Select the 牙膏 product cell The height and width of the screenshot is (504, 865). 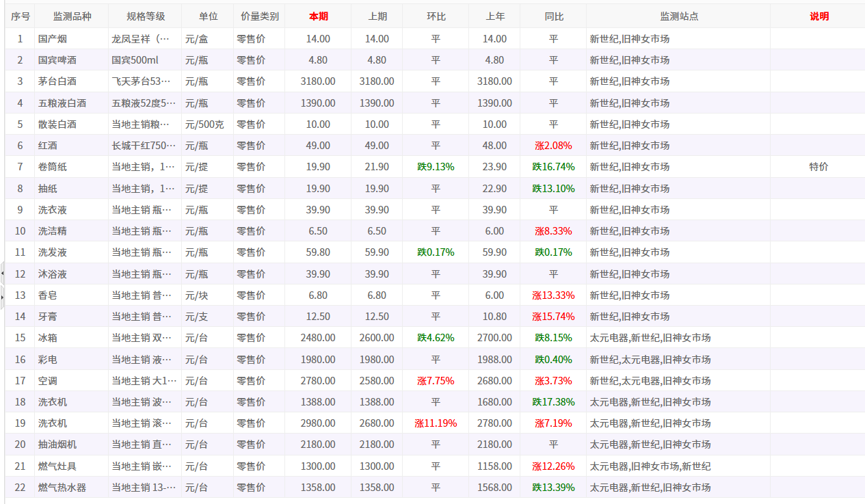(x=71, y=317)
